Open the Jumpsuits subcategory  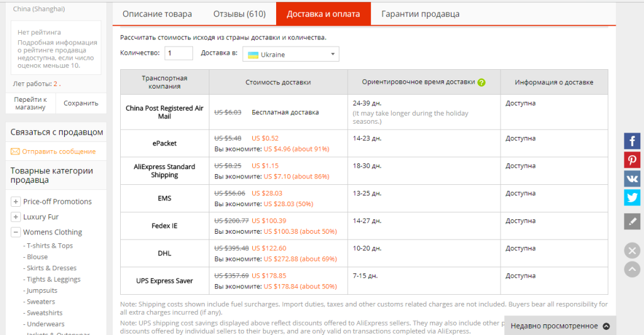(42, 290)
